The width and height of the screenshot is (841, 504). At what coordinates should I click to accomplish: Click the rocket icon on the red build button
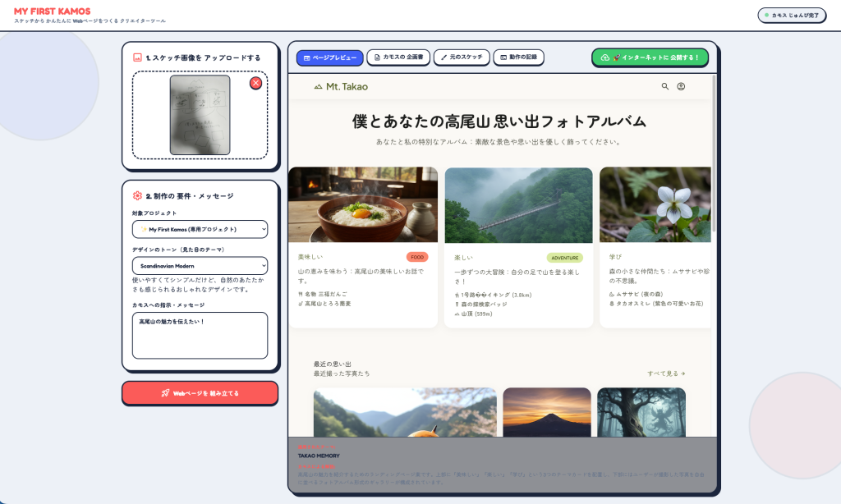pyautogui.click(x=165, y=393)
